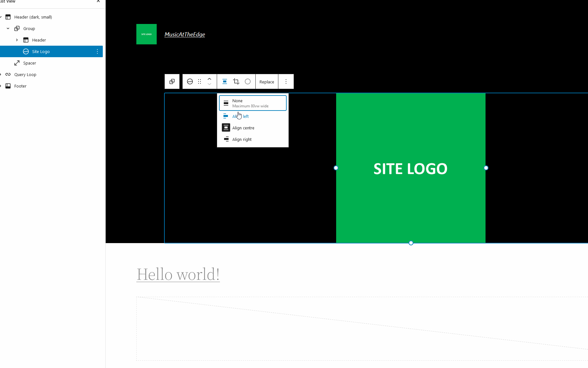
Task: Click the Site Logo block type icon
Action: tap(190, 81)
